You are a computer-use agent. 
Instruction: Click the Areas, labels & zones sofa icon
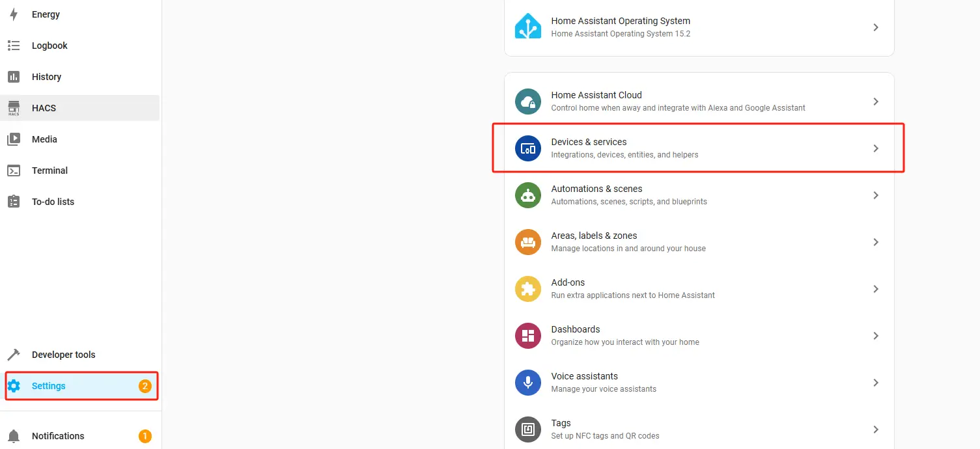(x=528, y=242)
